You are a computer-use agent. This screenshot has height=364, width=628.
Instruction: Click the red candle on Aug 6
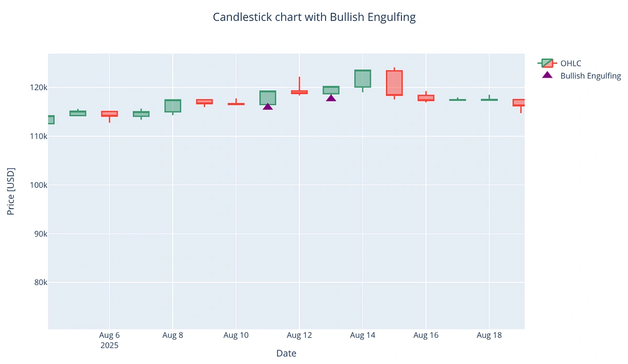tap(109, 113)
